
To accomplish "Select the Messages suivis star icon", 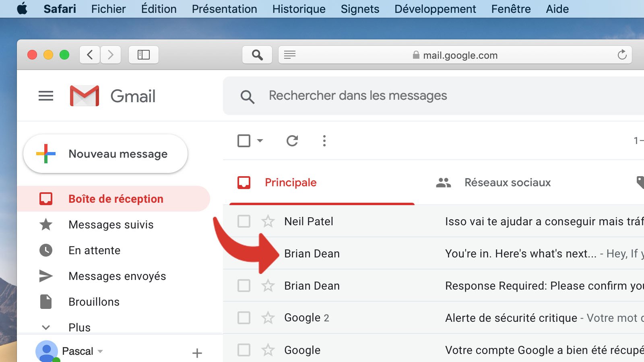I will [x=46, y=224].
